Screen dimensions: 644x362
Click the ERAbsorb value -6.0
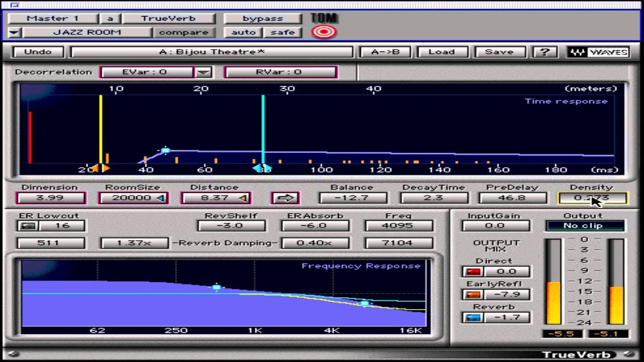315,226
